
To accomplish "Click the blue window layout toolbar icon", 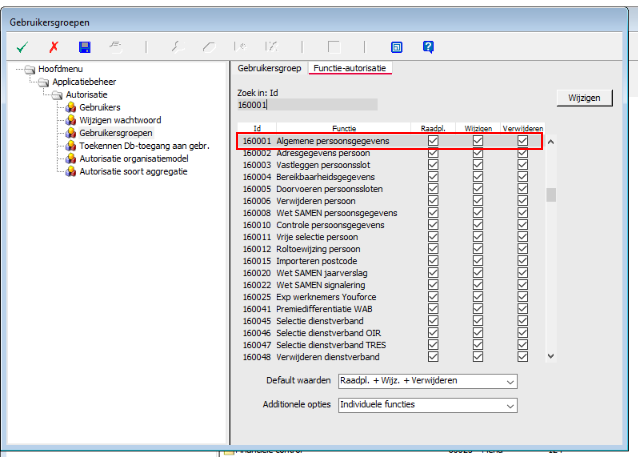I will (396, 47).
